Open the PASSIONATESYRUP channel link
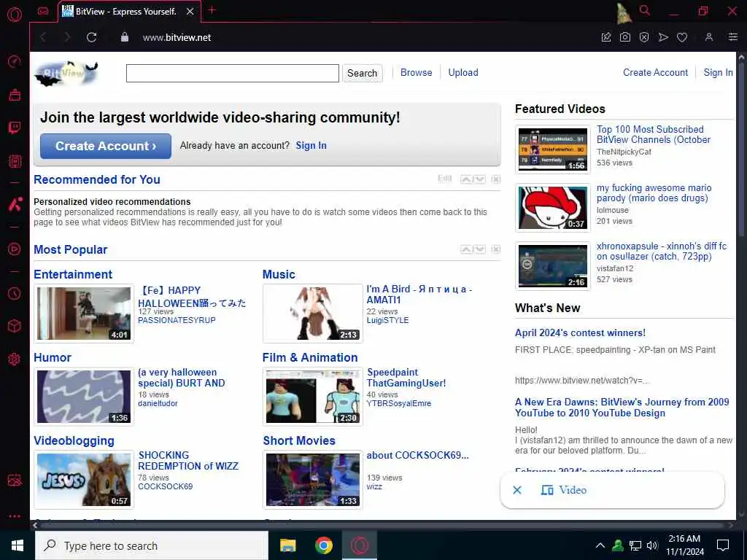The width and height of the screenshot is (747, 560). coord(177,320)
